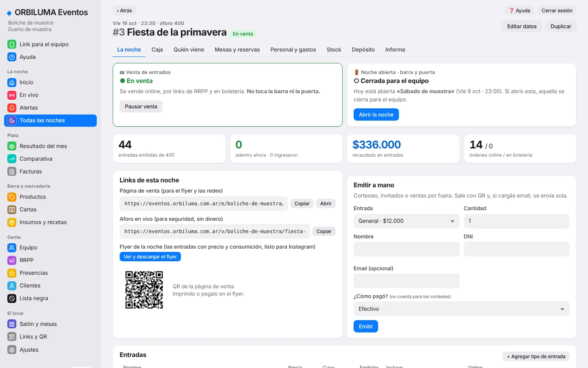
Task: Click the Clientes person icon
Action: [x=12, y=285]
